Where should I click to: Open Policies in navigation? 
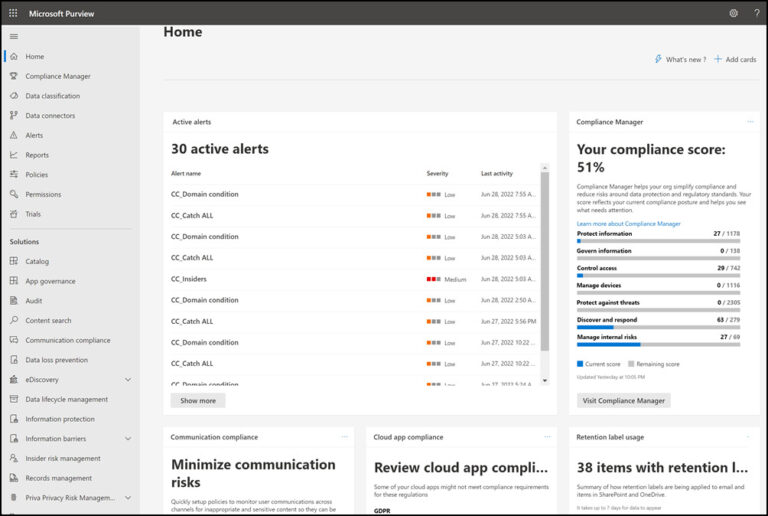pyautogui.click(x=37, y=174)
